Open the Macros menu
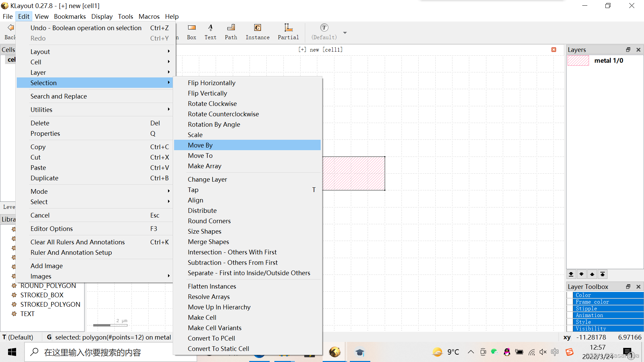This screenshot has width=644, height=362. point(149,16)
